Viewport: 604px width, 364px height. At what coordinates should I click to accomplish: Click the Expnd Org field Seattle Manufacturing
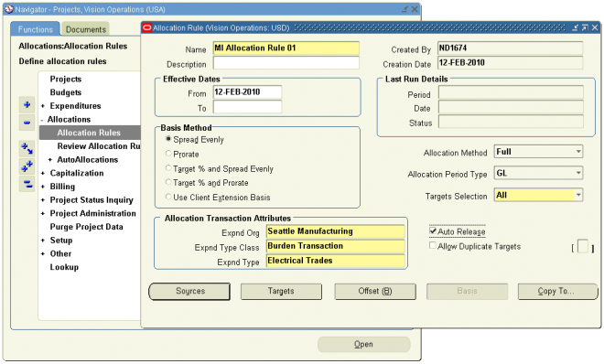click(336, 231)
